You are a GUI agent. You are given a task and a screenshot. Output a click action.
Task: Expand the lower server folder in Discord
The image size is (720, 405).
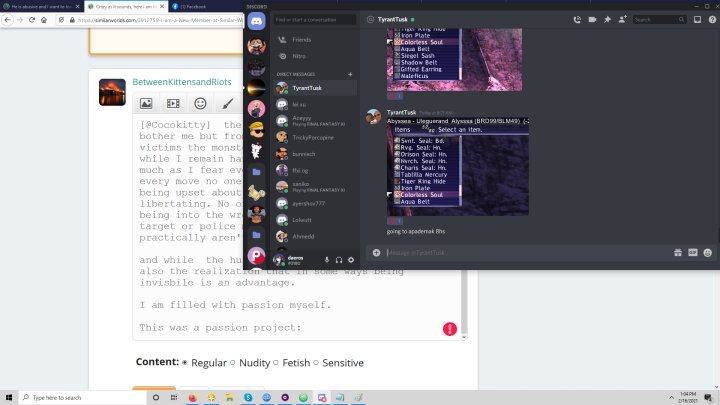257,235
